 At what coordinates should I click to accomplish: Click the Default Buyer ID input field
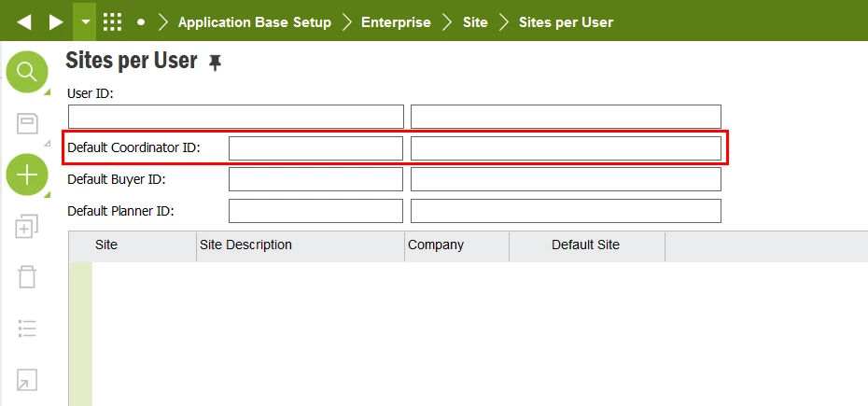[315, 179]
